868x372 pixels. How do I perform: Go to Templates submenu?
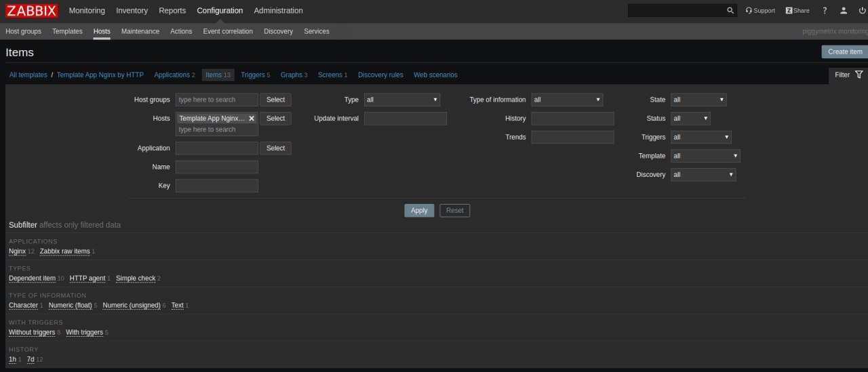(x=67, y=31)
